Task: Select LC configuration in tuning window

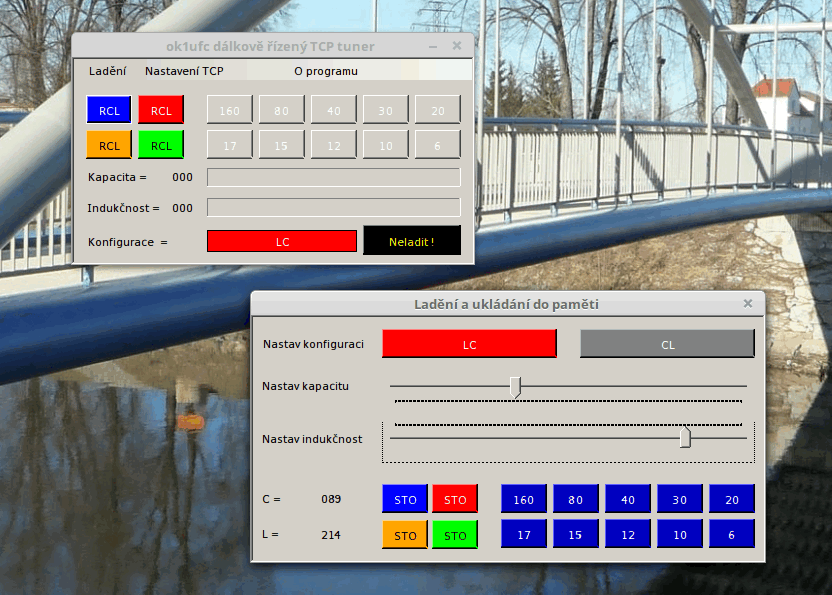Action: pyautogui.click(x=469, y=344)
